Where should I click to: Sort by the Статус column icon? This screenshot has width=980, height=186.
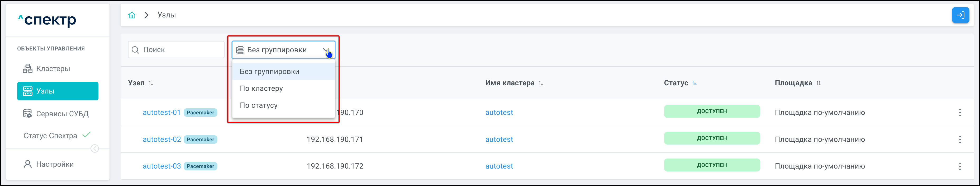coord(694,83)
